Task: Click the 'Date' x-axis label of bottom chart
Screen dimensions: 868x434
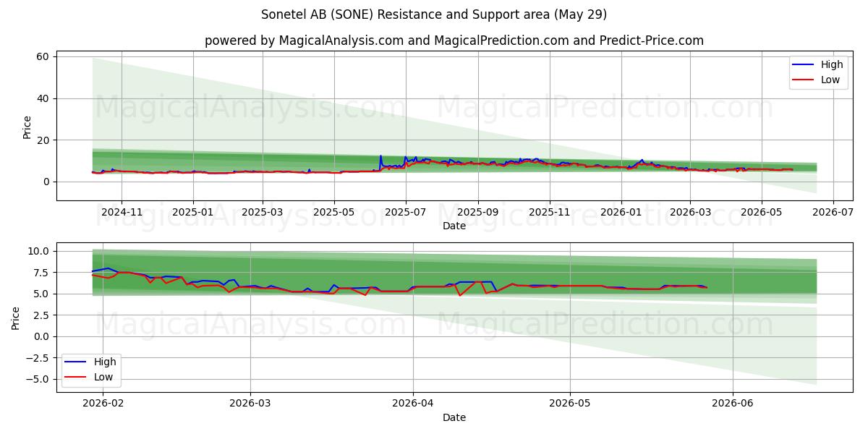Action: [454, 417]
